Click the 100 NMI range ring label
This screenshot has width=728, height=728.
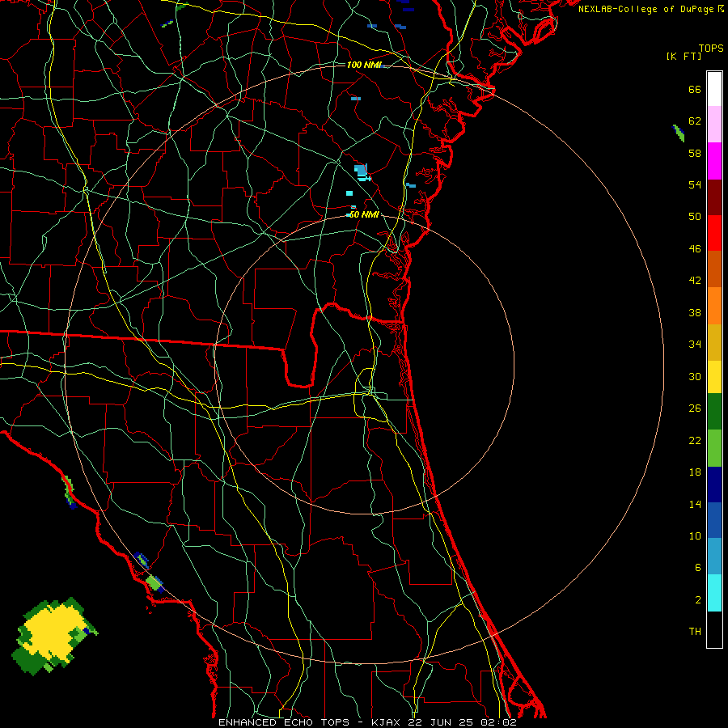point(363,65)
